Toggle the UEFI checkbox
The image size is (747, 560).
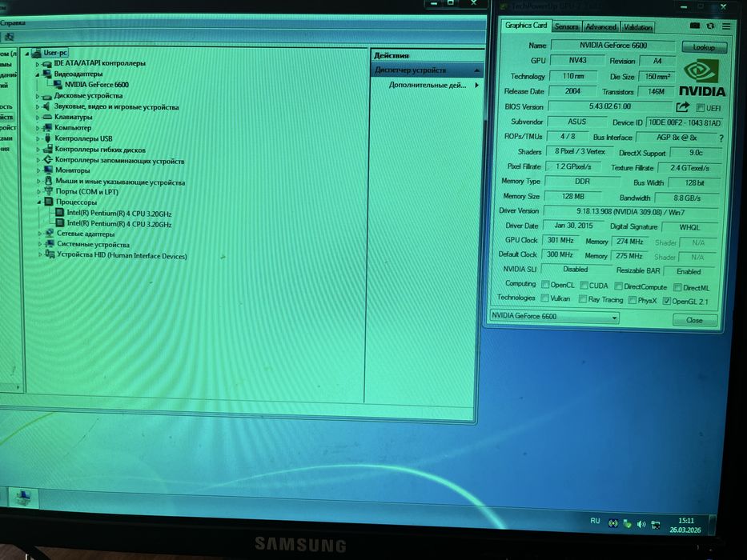coord(701,108)
